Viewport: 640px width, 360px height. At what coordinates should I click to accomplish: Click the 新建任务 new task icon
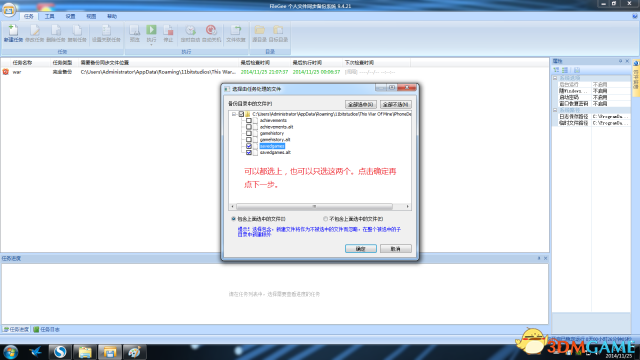pos(13,33)
